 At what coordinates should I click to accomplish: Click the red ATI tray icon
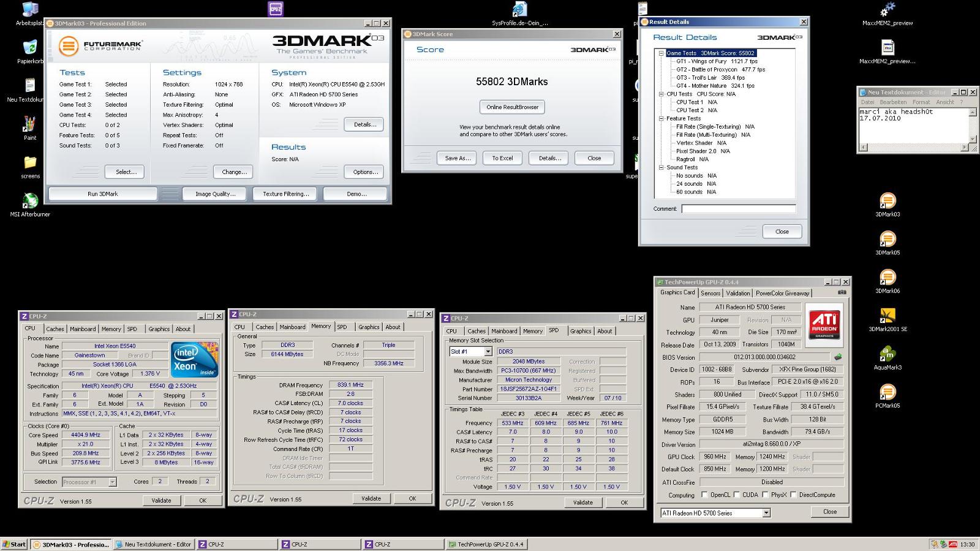(952, 544)
